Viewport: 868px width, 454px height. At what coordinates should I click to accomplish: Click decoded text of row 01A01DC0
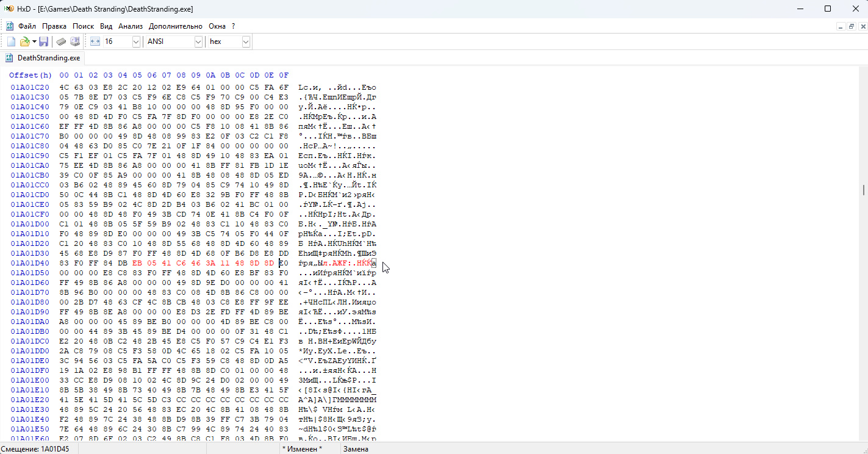click(337, 341)
